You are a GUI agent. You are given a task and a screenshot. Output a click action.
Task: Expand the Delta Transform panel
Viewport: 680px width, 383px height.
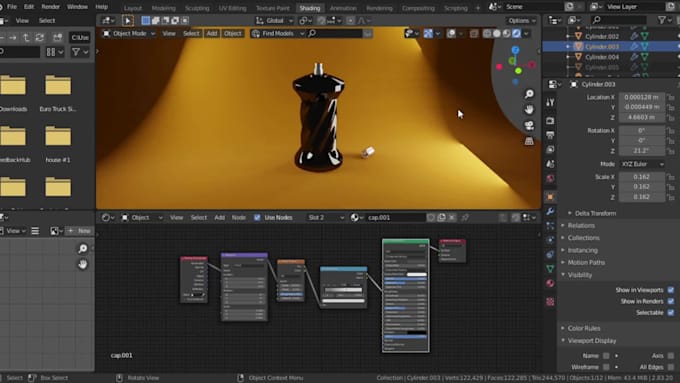pos(595,213)
